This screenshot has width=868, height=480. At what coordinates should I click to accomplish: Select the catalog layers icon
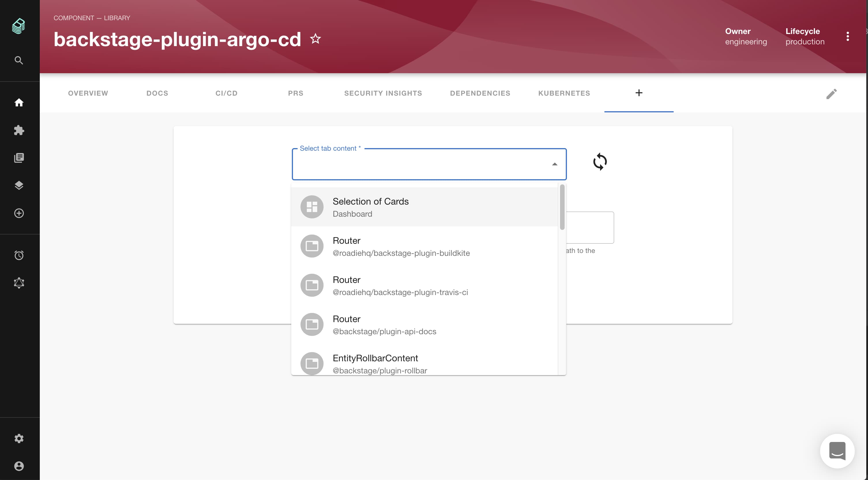pyautogui.click(x=19, y=185)
